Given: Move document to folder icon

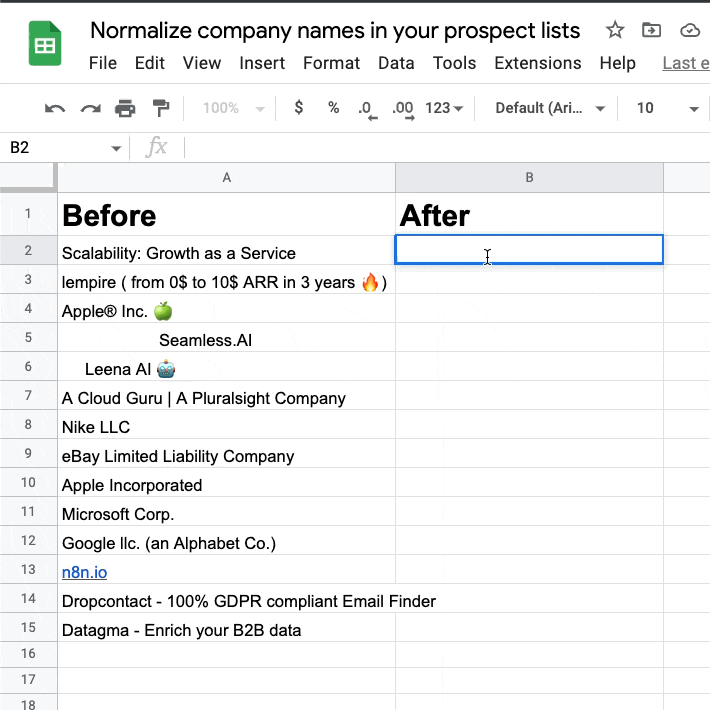Looking at the screenshot, I should 651,30.
